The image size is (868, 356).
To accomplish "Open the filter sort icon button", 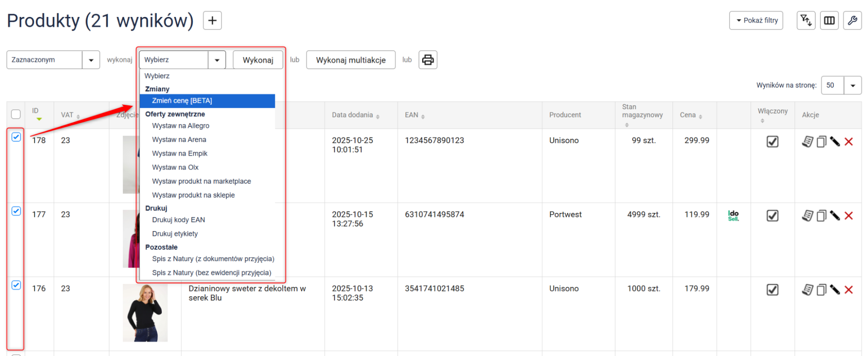I will (805, 20).
